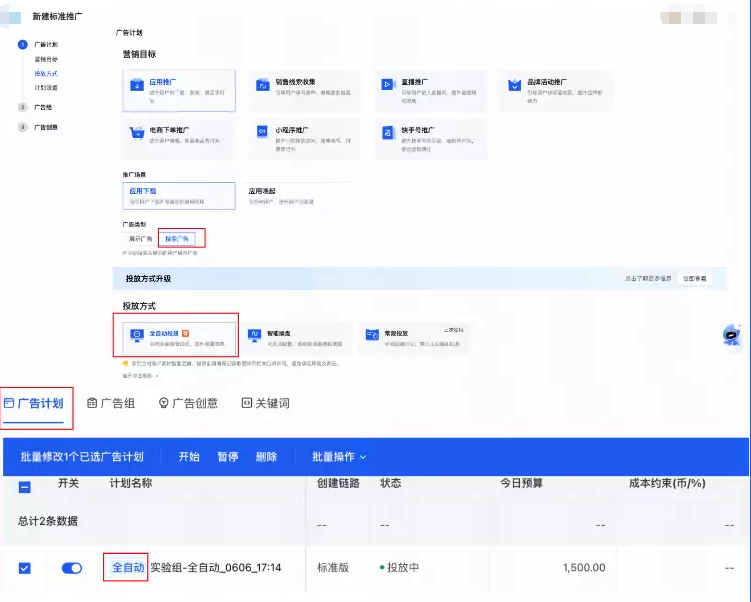Click the 创建链路 column header
This screenshot has width=751, height=602.
tap(338, 483)
